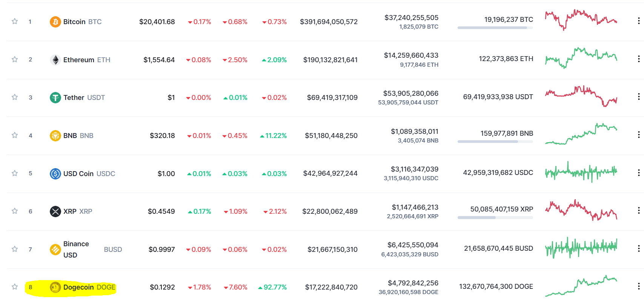Click the XRP circulating supply progress bar
This screenshot has width=644, height=302.
point(495,218)
